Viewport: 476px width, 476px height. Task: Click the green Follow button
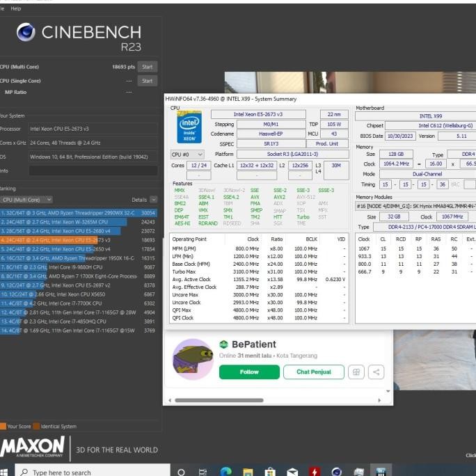pos(249,372)
